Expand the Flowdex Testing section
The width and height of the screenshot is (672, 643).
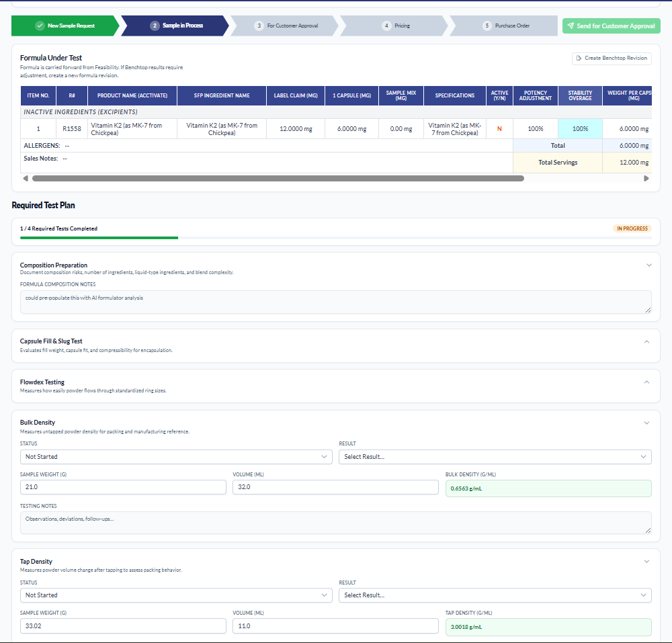646,382
